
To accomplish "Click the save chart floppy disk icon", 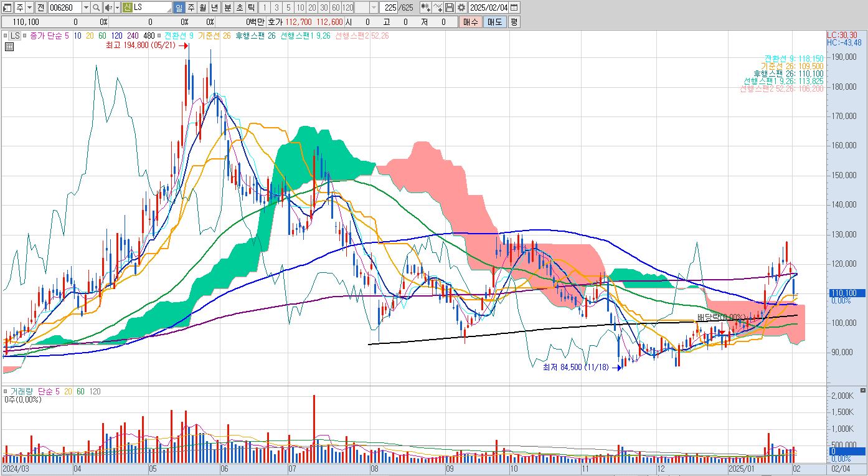I will tap(450, 7).
